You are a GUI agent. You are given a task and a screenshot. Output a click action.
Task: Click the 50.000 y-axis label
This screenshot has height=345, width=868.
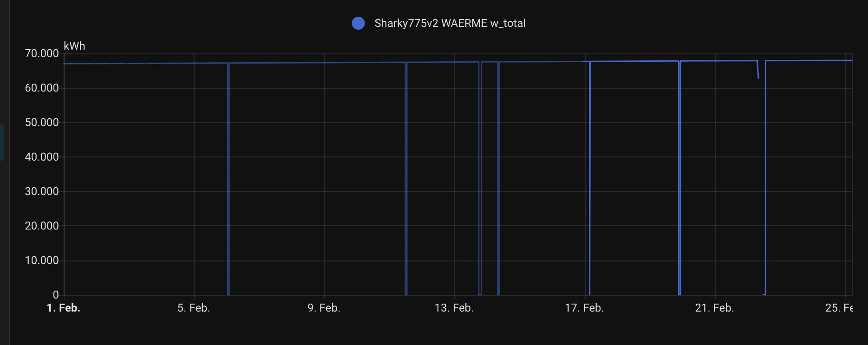[42, 122]
